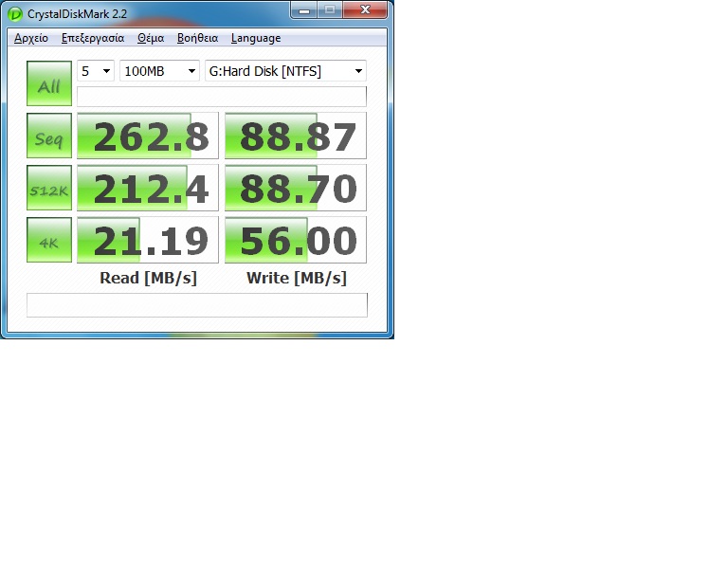728x582 pixels.
Task: Click the 512K read result 212.4
Action: click(x=148, y=188)
